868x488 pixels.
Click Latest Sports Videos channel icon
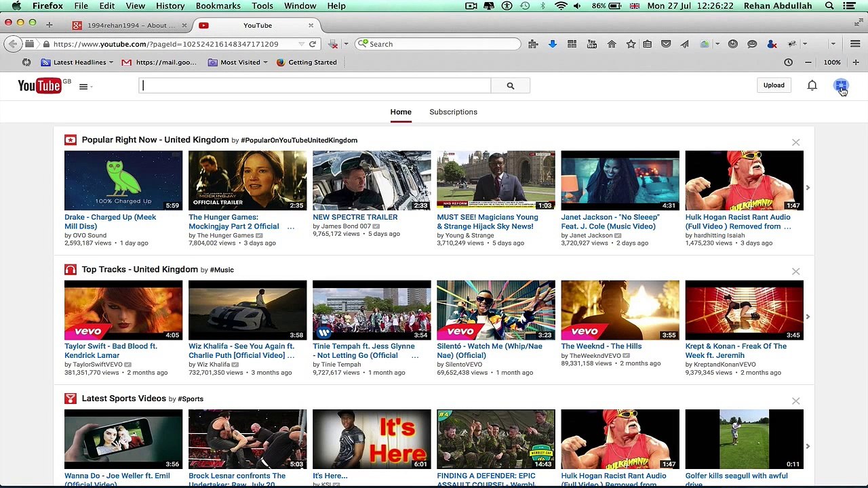click(x=71, y=399)
